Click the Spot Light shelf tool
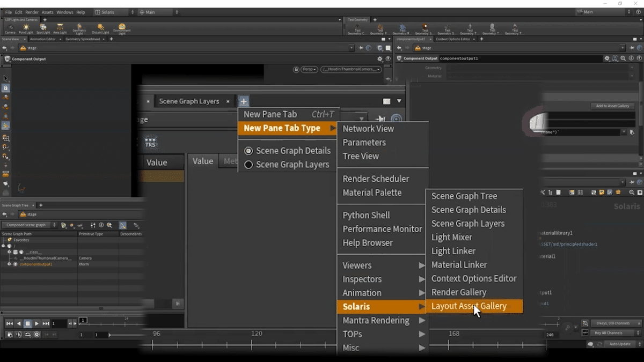 click(43, 29)
